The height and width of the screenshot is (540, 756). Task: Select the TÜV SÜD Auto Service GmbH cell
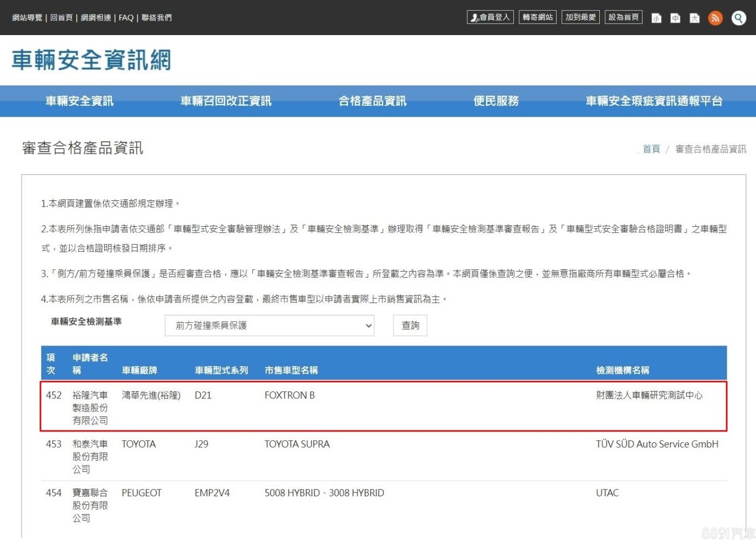(657, 444)
